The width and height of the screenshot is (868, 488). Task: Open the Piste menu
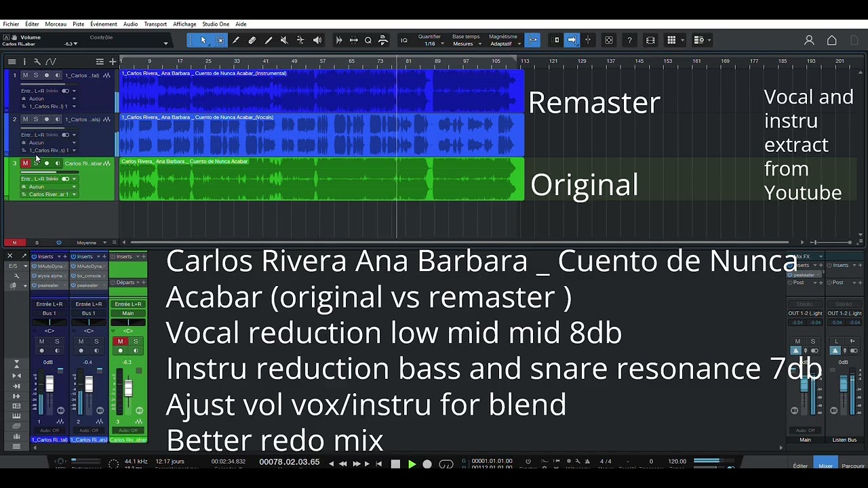pyautogui.click(x=79, y=24)
